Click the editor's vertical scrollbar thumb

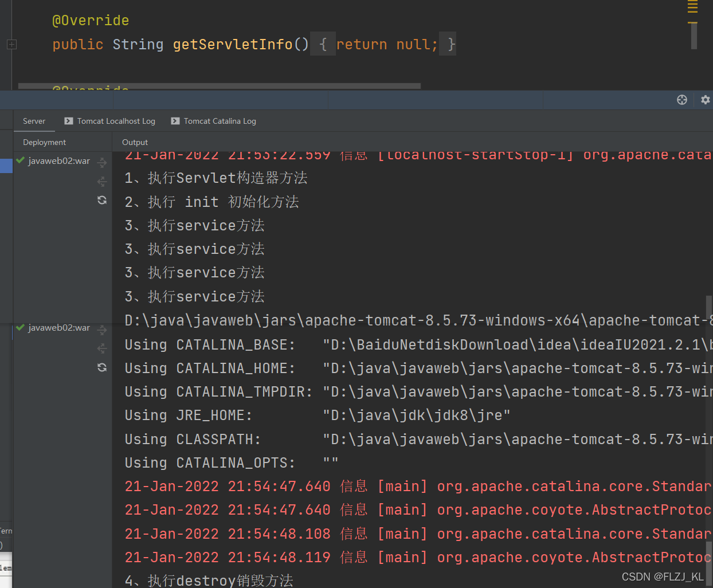694,36
